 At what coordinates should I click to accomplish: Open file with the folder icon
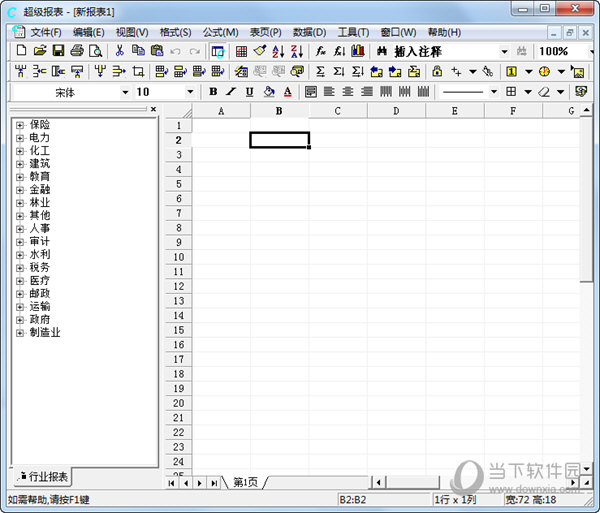click(40, 51)
